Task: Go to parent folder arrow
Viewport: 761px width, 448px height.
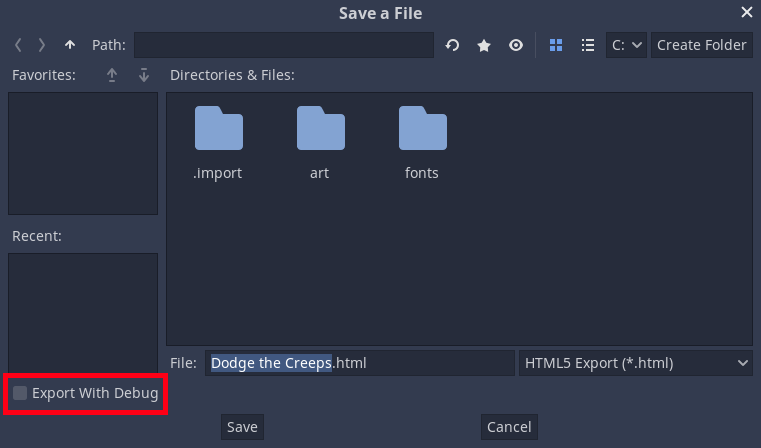Action: (x=70, y=45)
